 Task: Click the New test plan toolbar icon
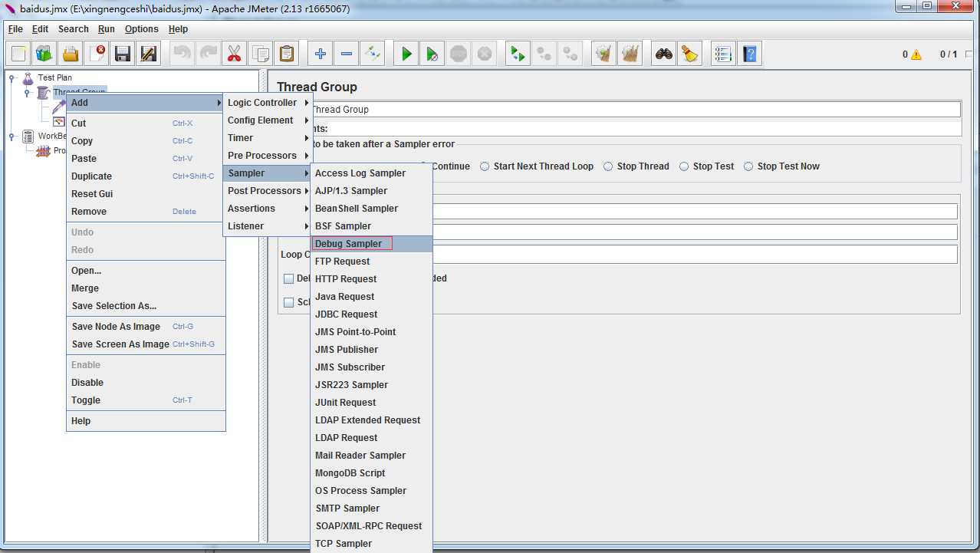[18, 54]
